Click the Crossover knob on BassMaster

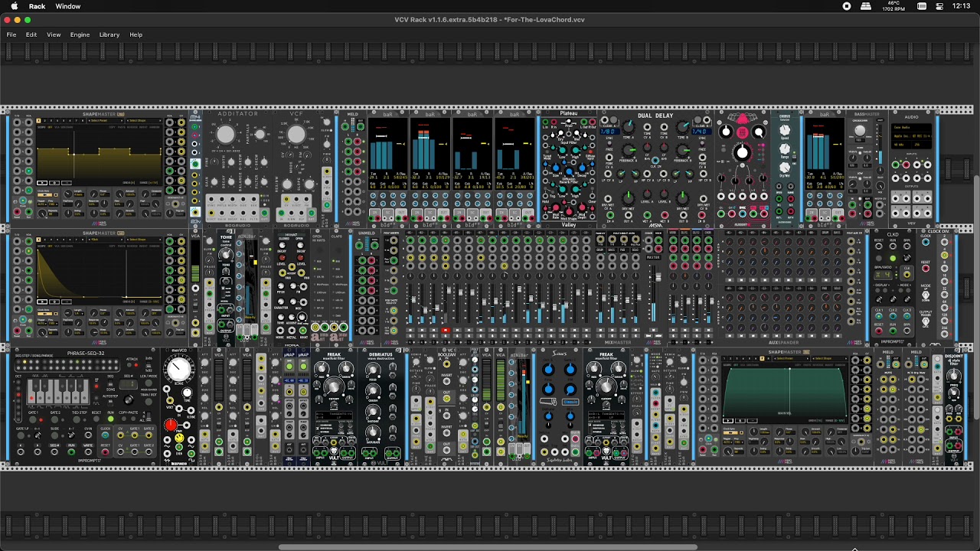pos(860,131)
